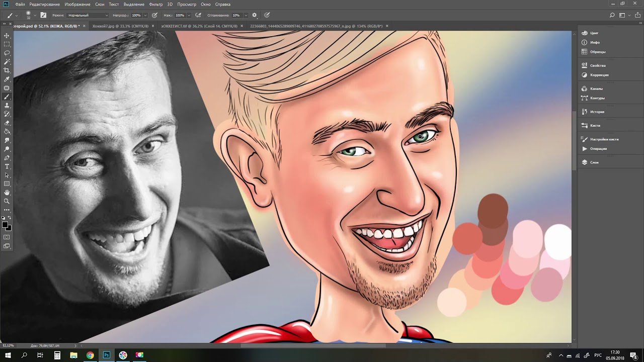Viewport: 644px width, 362px height.
Task: Choose the Eraser tool
Action: click(x=7, y=123)
